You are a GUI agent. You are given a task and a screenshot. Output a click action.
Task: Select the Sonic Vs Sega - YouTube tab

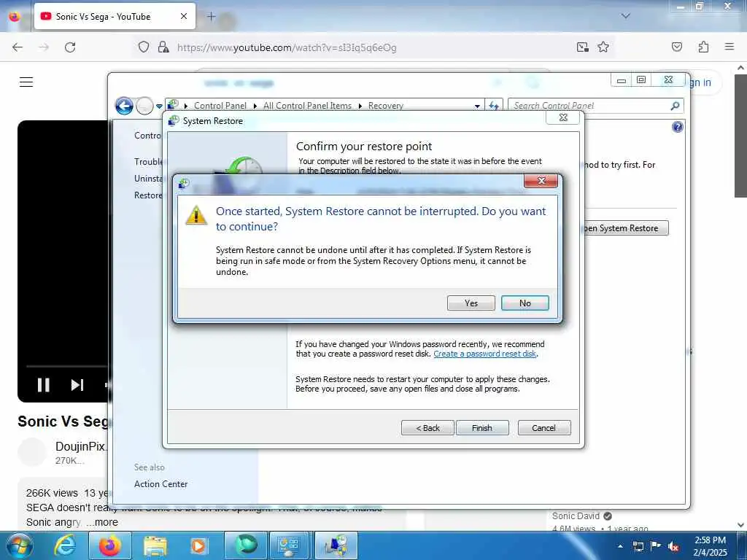115,16
